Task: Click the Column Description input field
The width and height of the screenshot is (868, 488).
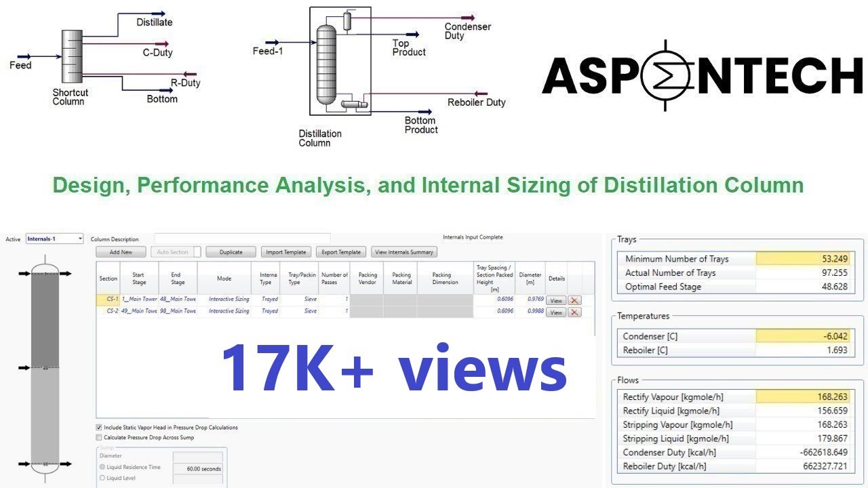Action: (x=243, y=239)
